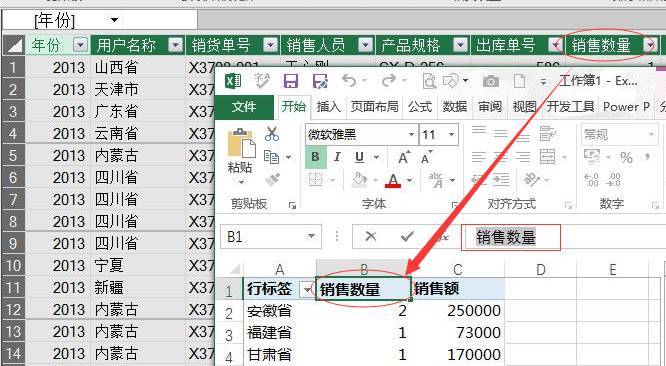Image resolution: width=666 pixels, height=366 pixels.
Task: Click the cell borders icon
Action: click(x=315, y=180)
